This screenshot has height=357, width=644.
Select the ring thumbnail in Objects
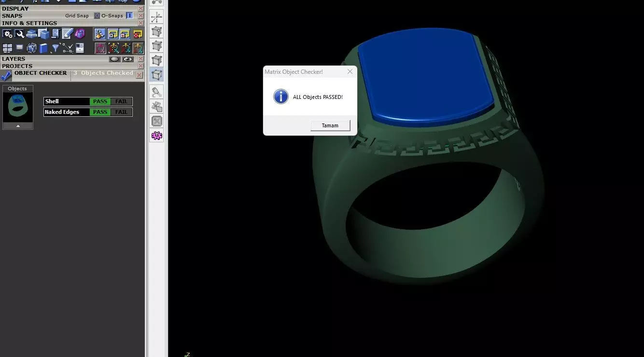(18, 107)
